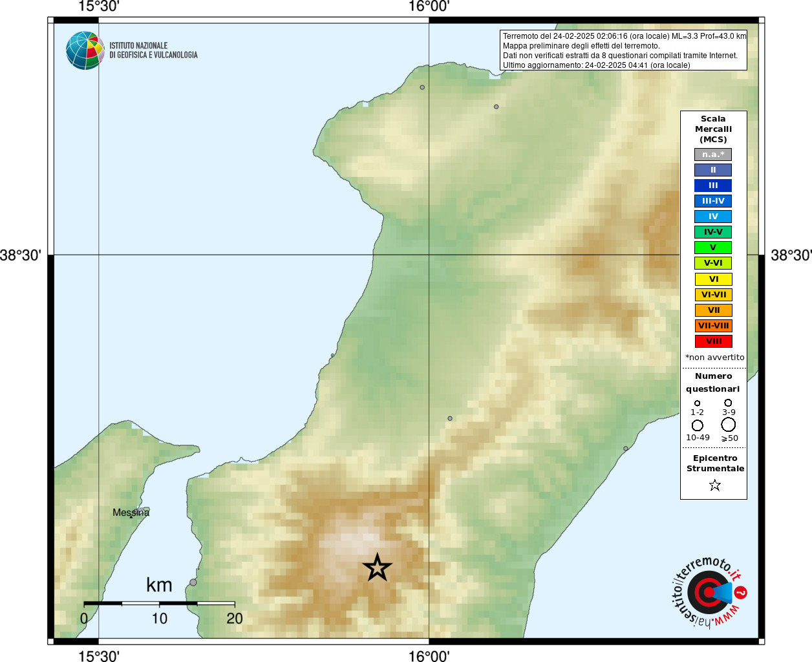Click the right 38°30' latitude label
Viewport: 812px width, 662px height.
coord(791,255)
